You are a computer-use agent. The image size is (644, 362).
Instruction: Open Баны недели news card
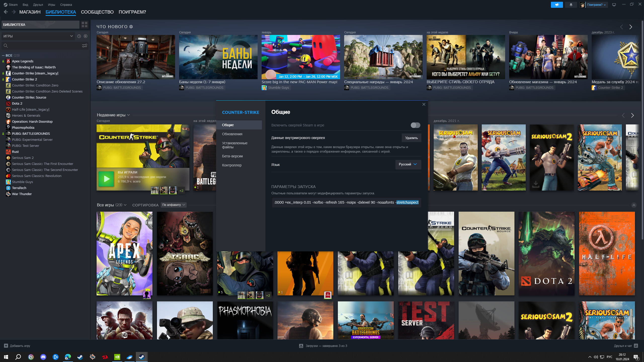[218, 57]
